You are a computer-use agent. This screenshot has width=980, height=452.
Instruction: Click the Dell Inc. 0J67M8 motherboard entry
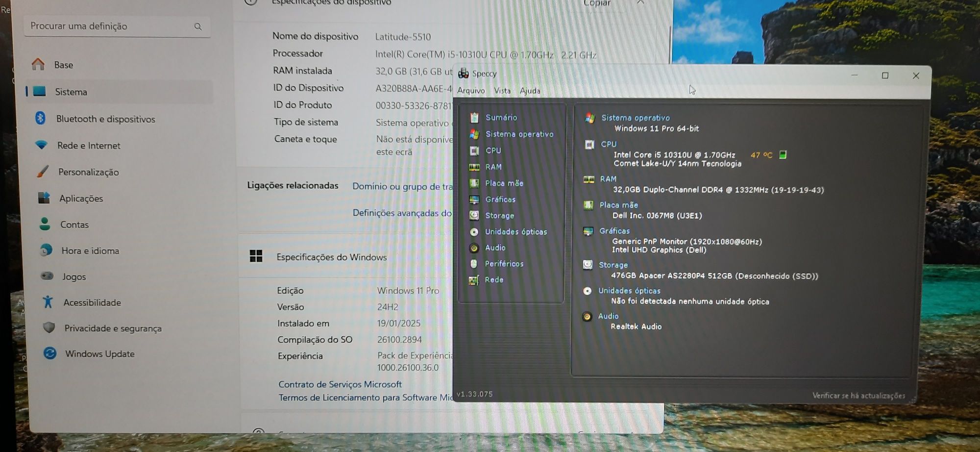pyautogui.click(x=657, y=216)
